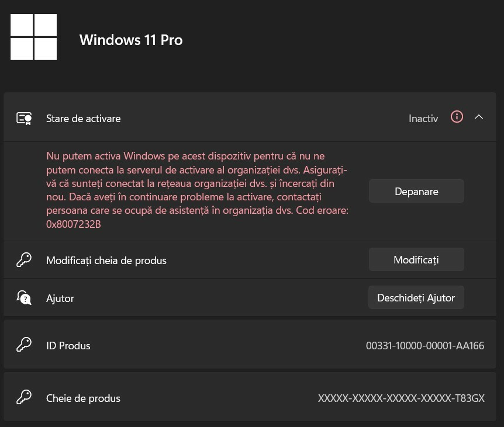Click the key icon beside ID Produs

[x=24, y=345]
